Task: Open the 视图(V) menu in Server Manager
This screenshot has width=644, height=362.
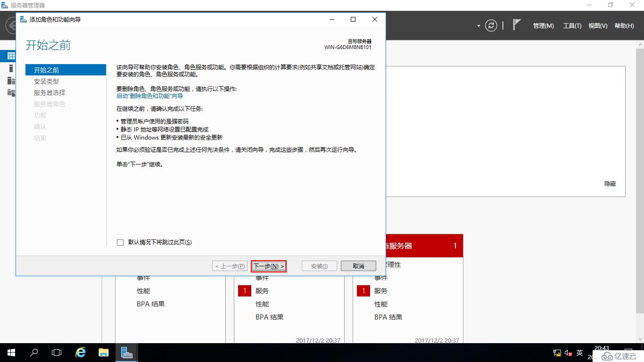Action: [x=598, y=26]
